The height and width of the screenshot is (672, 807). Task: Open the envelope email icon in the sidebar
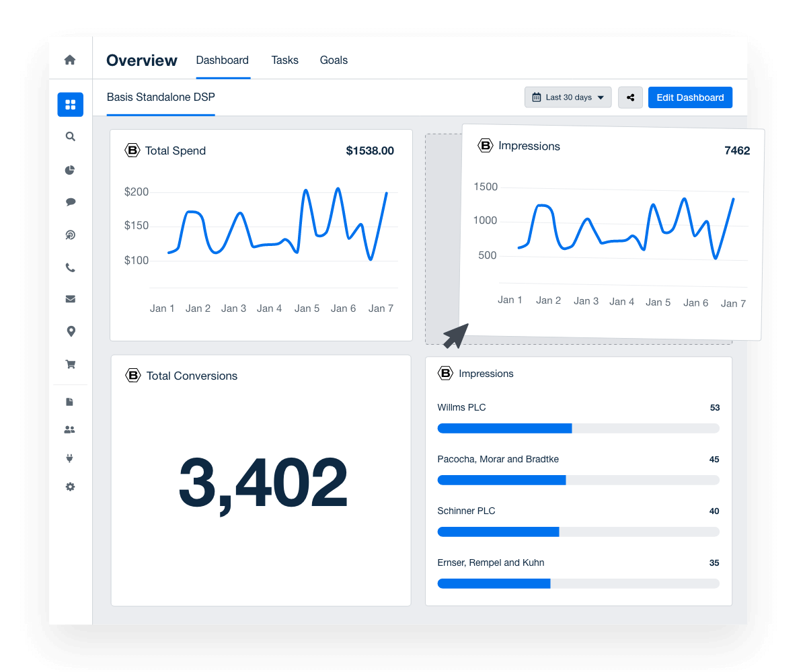[70, 299]
